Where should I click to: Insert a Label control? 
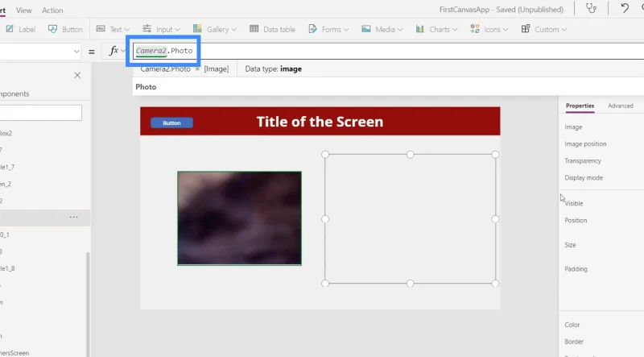tap(21, 29)
